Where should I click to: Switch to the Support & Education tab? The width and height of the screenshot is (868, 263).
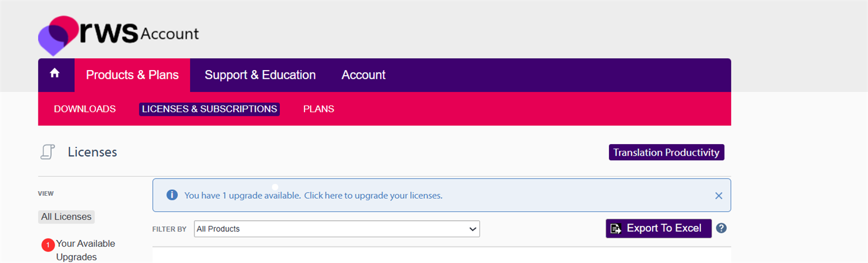pyautogui.click(x=260, y=75)
